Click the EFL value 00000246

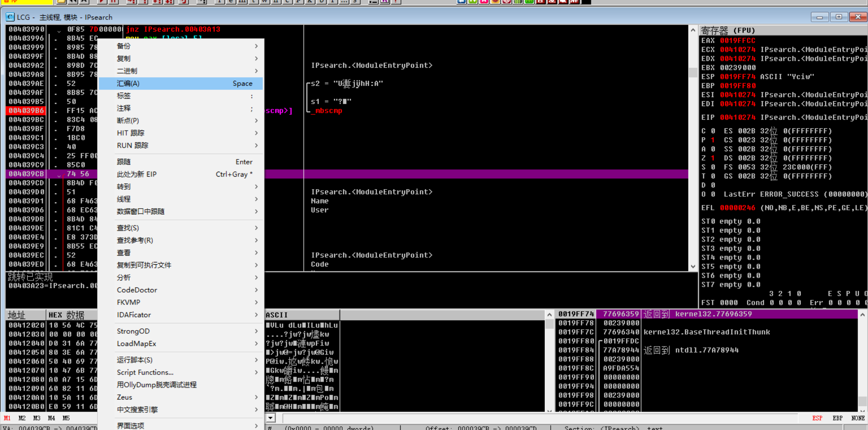[737, 208]
